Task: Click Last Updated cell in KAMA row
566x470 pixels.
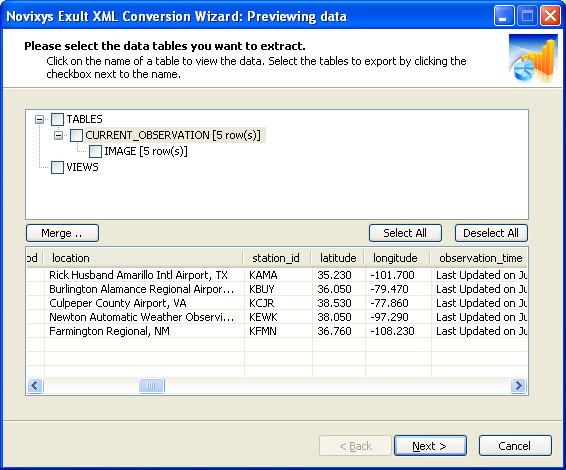Action: (479, 275)
